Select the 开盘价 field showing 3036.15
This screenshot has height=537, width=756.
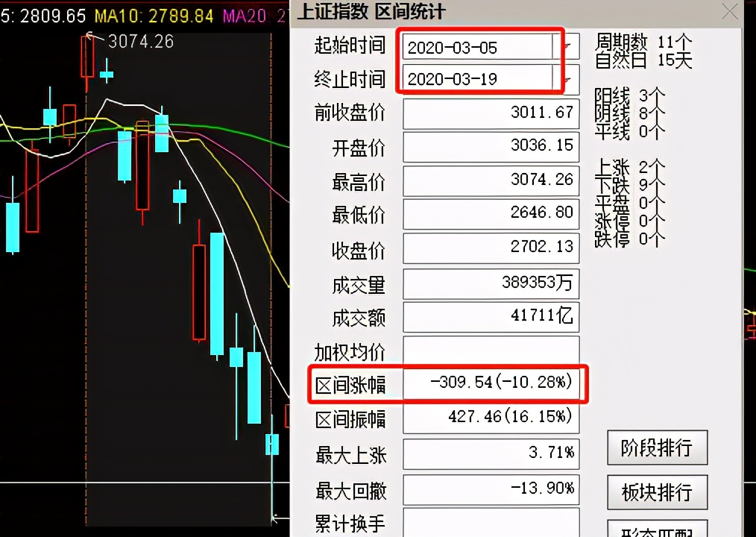pos(490,147)
